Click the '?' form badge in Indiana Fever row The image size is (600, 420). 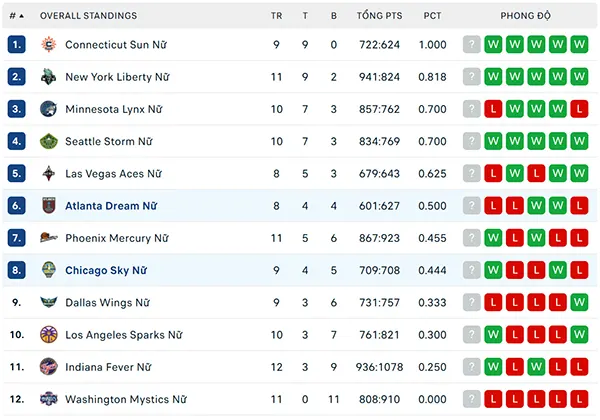[471, 367]
